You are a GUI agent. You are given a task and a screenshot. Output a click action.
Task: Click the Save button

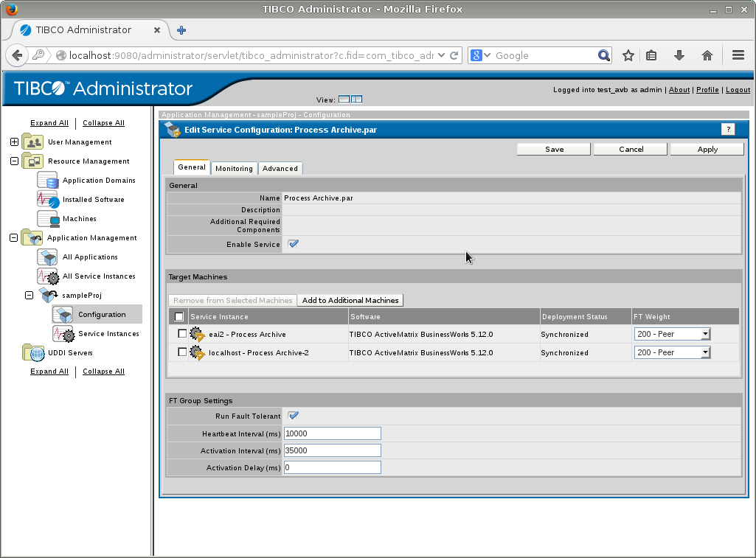(x=554, y=149)
